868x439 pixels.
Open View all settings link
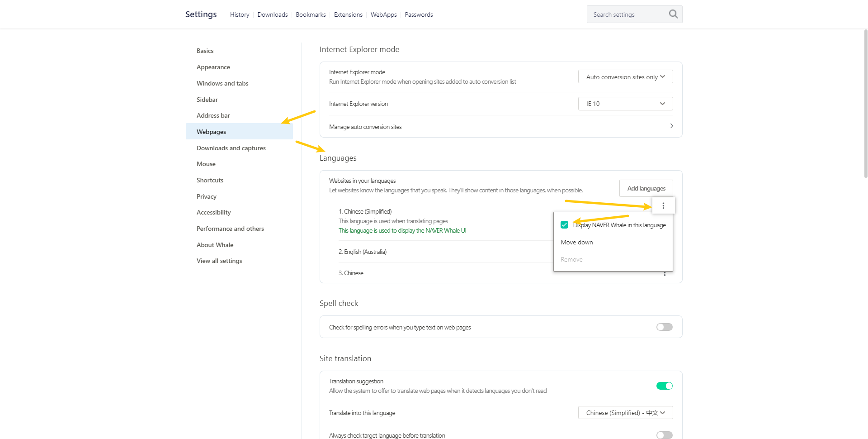pos(219,261)
